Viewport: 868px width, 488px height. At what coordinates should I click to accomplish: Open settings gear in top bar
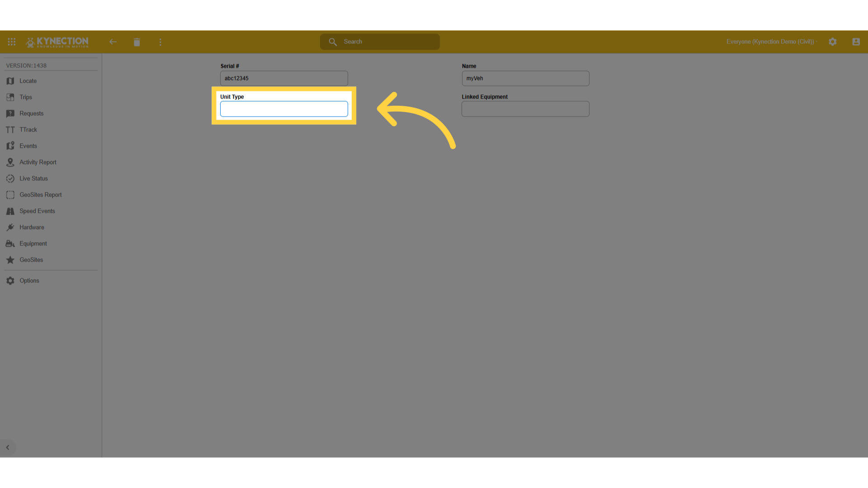[833, 42]
